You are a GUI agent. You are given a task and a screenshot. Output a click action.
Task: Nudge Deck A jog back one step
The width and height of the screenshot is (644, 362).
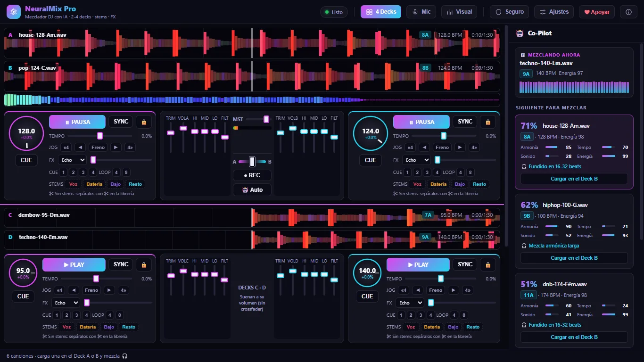(x=80, y=148)
